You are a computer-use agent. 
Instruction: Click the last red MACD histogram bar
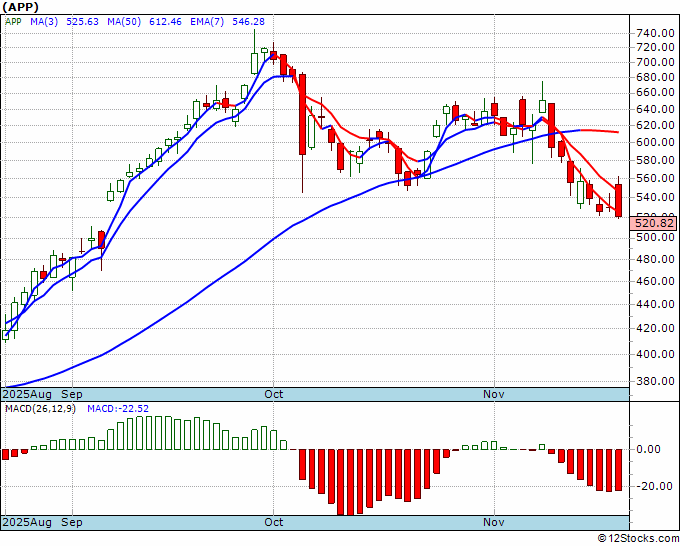point(619,470)
